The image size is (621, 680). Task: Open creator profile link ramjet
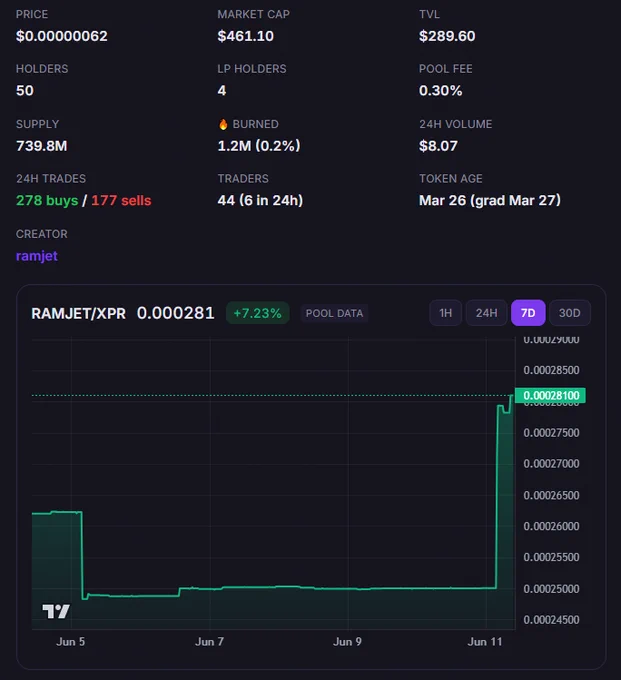(x=36, y=256)
